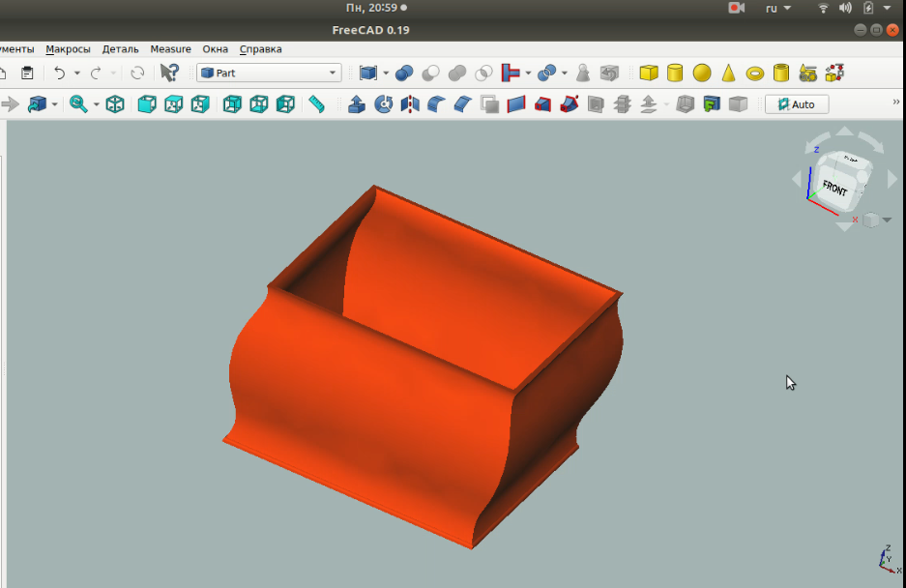Open the Part workbench selector
Screen dimensions: 906x588
pos(269,73)
